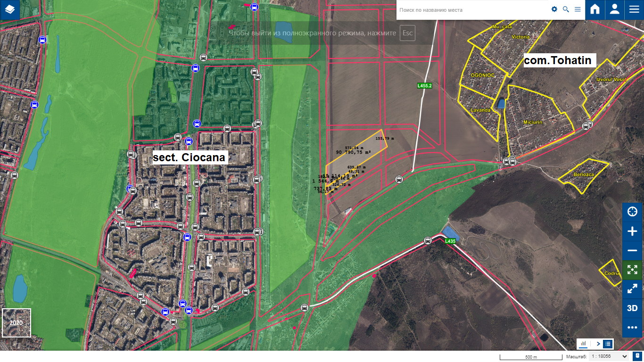Open the user profile icon
This screenshot has width=644, height=362.
[614, 10]
